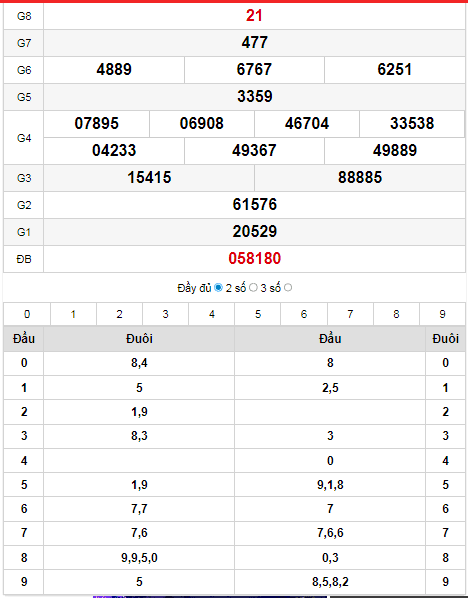Click digit 1 in the number filter row
The height and width of the screenshot is (598, 468).
click(73, 314)
